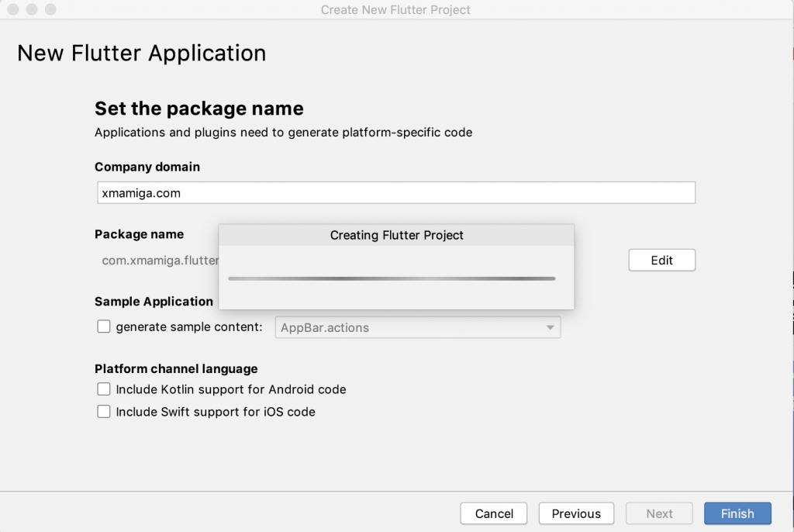
Task: Click the greyed-out Next button
Action: pos(659,513)
